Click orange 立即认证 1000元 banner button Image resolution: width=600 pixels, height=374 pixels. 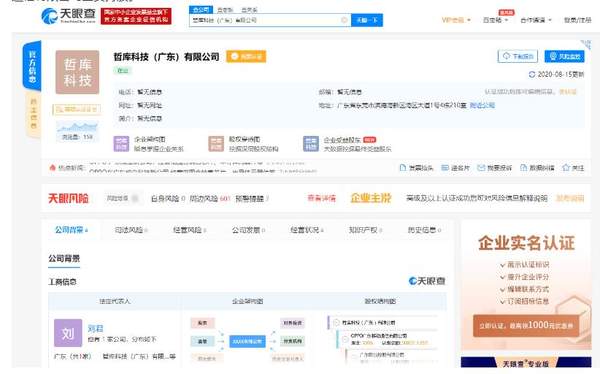(526, 326)
